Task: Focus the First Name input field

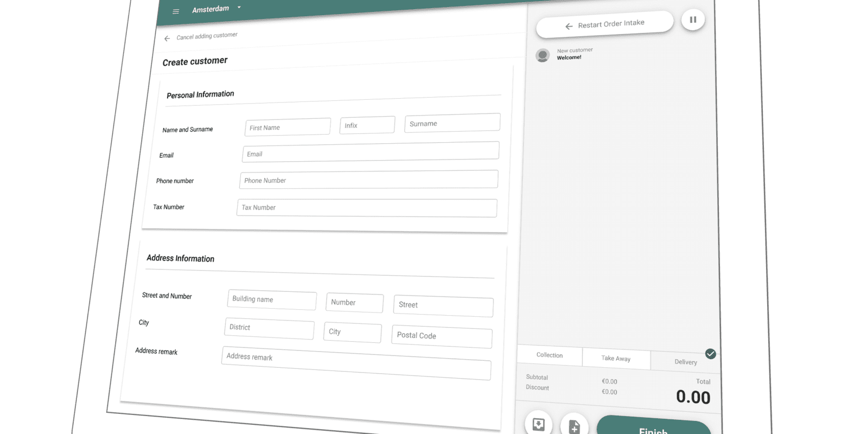Action: 288,127
